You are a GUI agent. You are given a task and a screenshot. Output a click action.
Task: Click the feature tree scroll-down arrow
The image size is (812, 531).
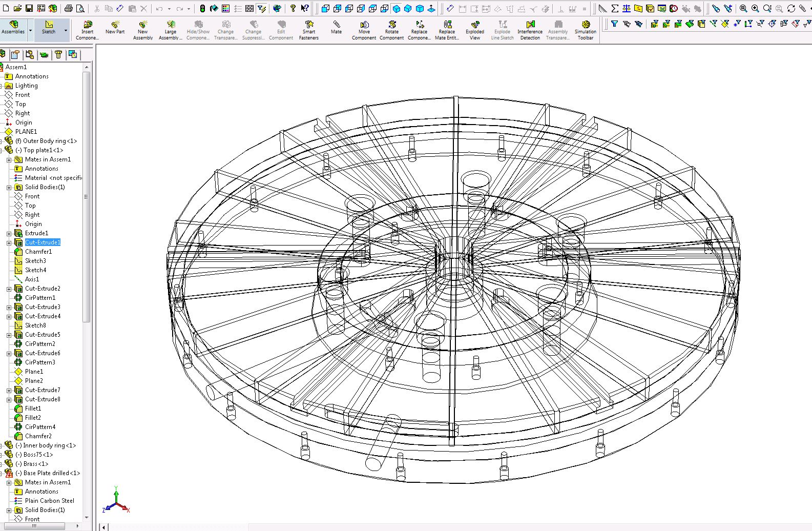pos(86,518)
